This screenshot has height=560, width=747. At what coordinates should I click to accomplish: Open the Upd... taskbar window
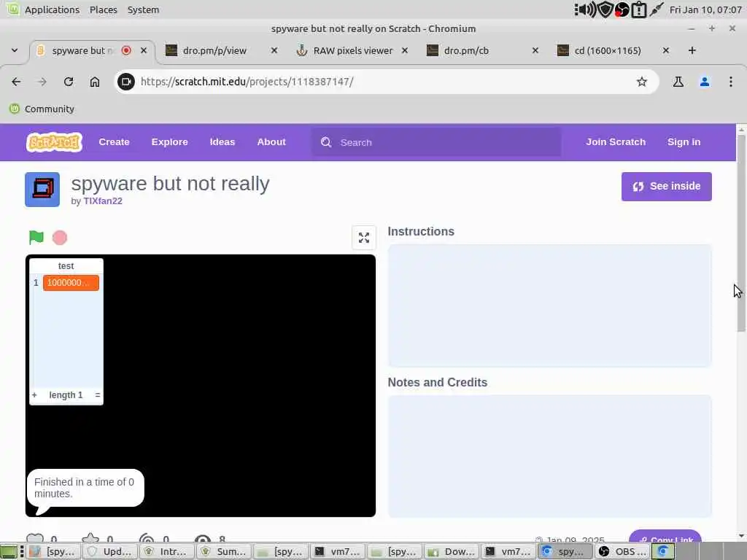(111, 551)
